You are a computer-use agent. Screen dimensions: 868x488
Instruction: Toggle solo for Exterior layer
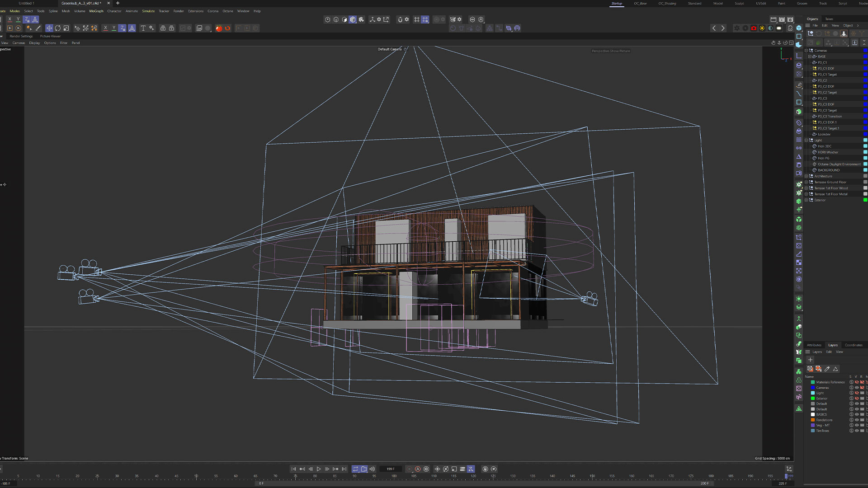pos(851,399)
